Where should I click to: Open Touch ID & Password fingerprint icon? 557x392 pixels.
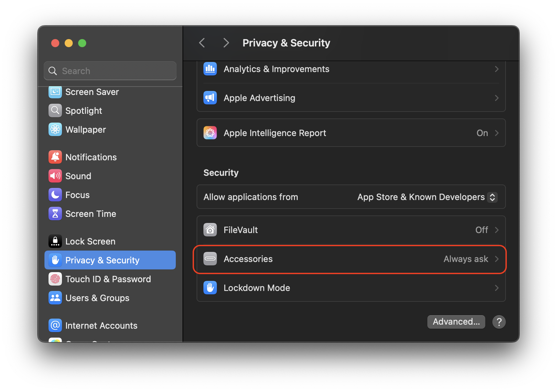(x=55, y=279)
